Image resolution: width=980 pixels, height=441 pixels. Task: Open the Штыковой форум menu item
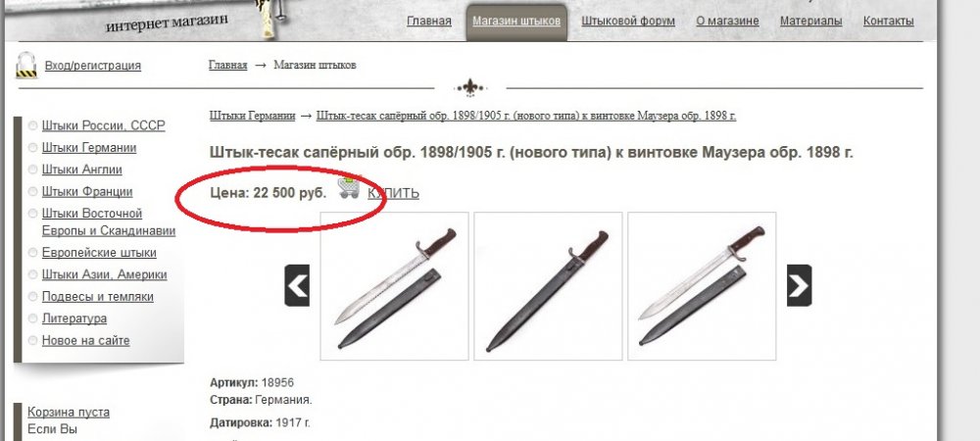[628, 22]
